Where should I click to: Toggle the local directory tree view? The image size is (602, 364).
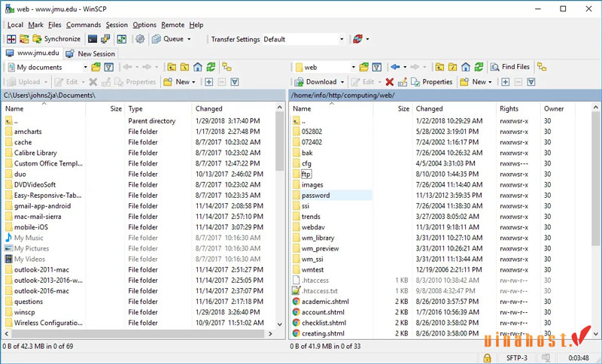click(x=227, y=68)
